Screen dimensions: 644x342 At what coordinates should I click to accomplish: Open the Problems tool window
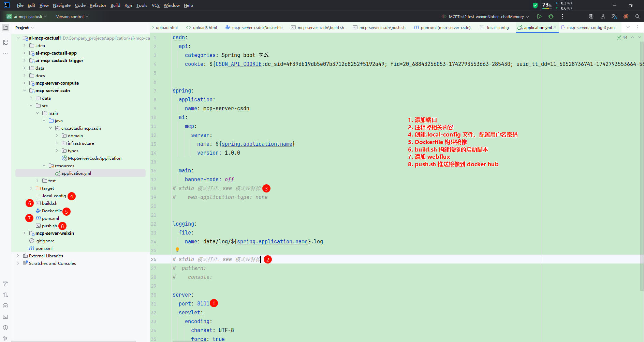pyautogui.click(x=5, y=328)
